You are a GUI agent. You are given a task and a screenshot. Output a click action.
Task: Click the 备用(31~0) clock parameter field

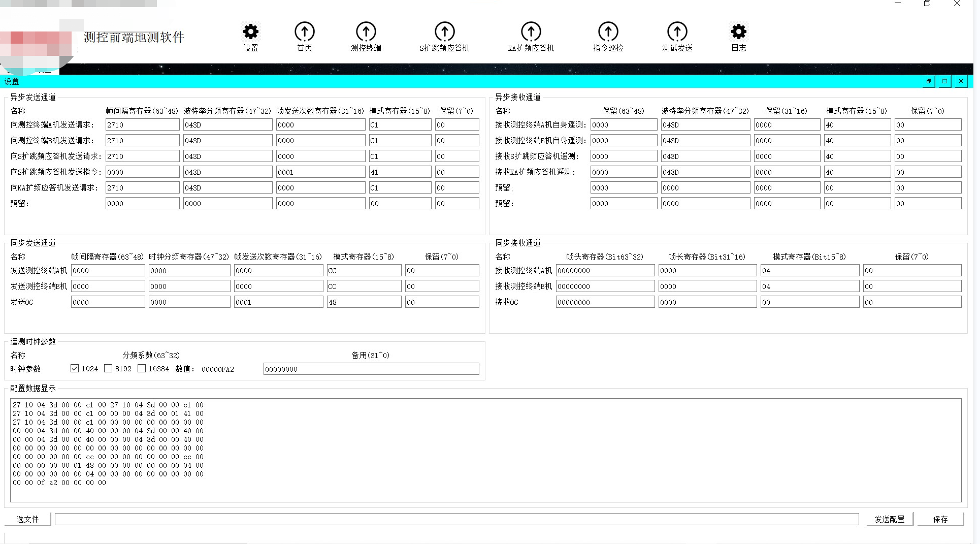click(x=371, y=369)
